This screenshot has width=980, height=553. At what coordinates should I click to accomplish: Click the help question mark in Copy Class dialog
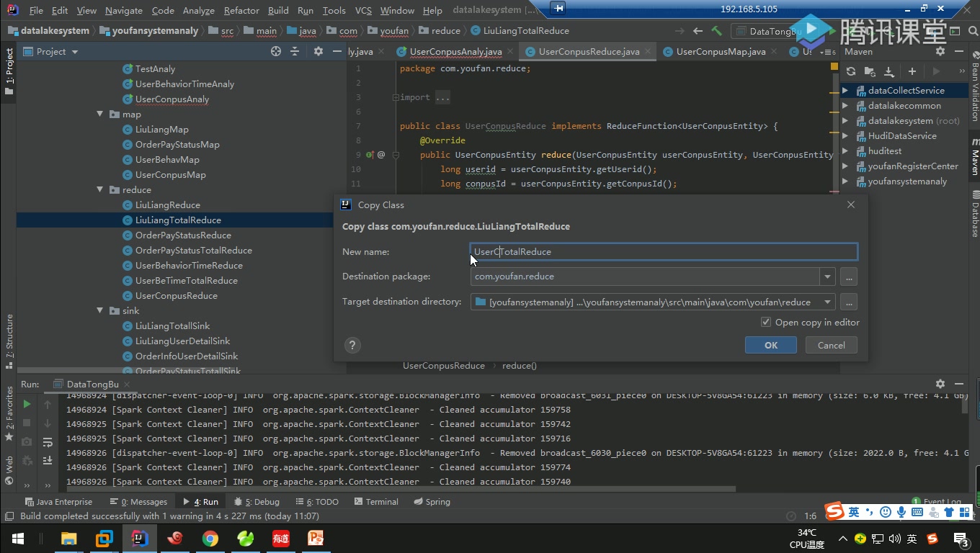352,345
